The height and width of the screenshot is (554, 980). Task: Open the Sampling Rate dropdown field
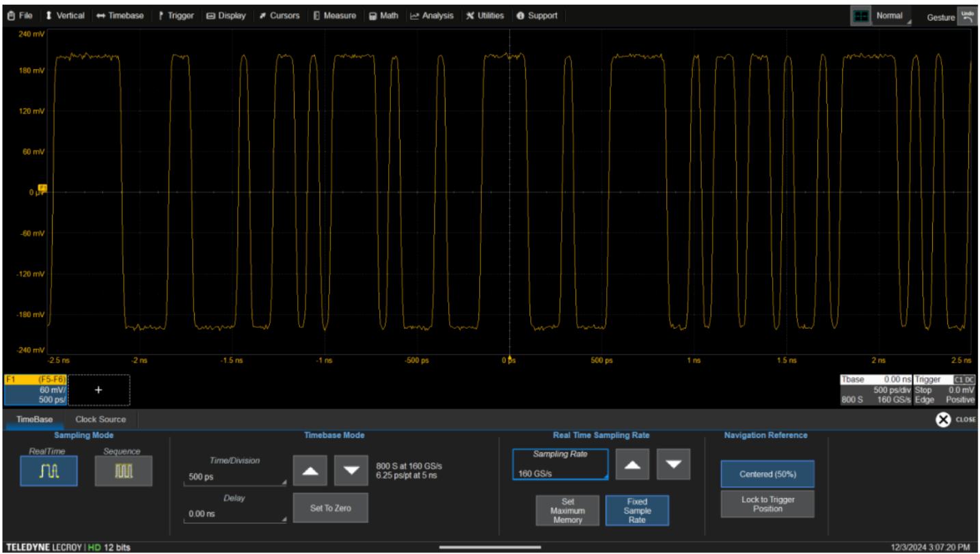pyautogui.click(x=560, y=465)
